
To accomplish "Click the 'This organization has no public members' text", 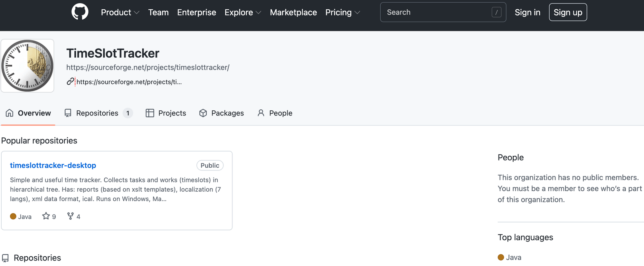I will click(568, 178).
